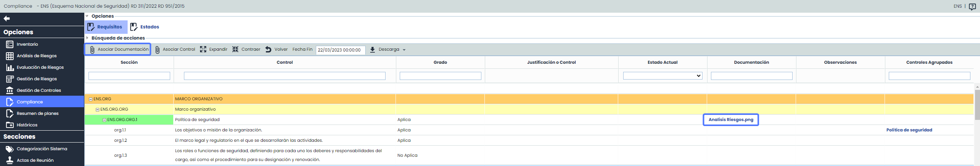Open the help icon at top right
The height and width of the screenshot is (166, 980).
tap(972, 7)
